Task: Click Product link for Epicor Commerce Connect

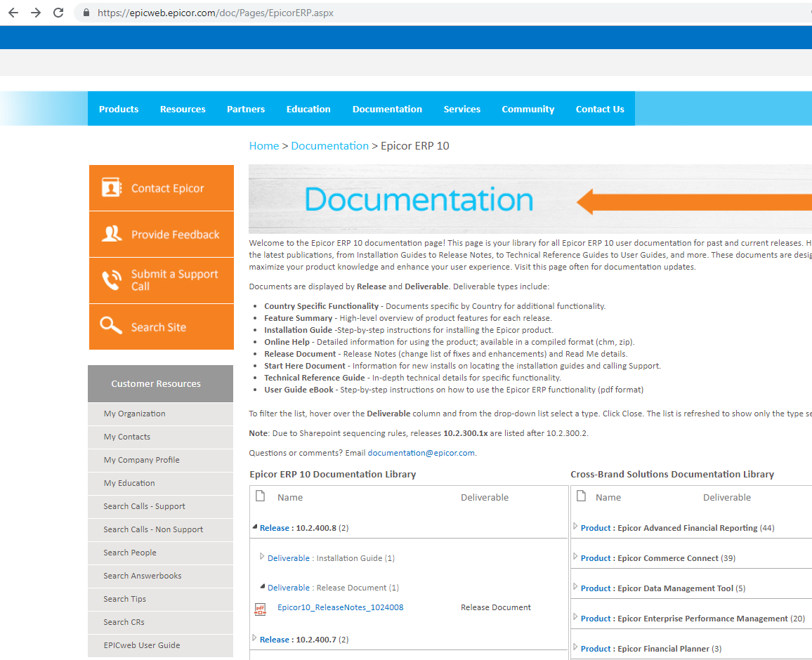Action: pos(596,558)
